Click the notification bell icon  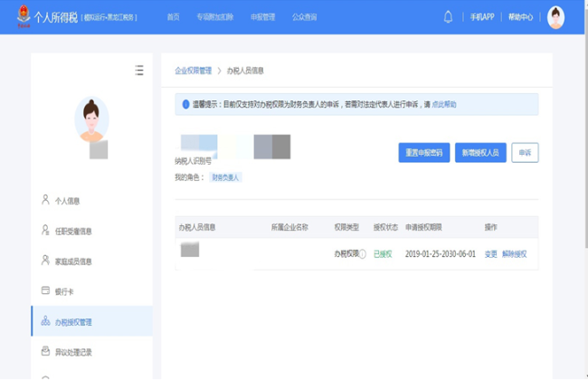448,17
